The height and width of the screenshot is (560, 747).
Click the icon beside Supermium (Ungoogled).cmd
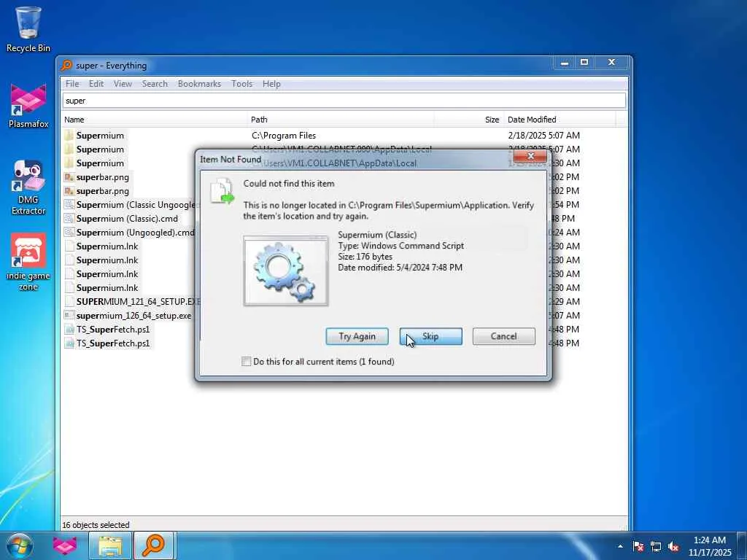(69, 233)
